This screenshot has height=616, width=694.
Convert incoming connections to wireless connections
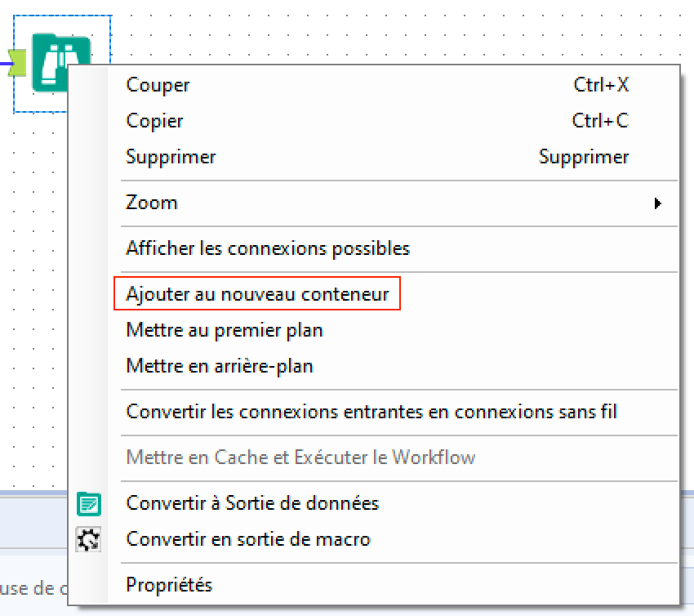(371, 412)
